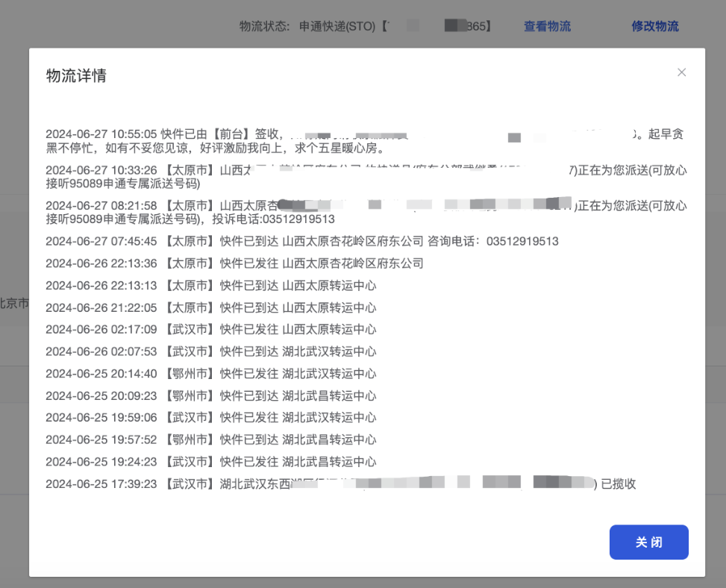Screen dimensions: 726x588
Task: Select the 10:55:05 前台签收 delivery entry
Action: [x=364, y=141]
